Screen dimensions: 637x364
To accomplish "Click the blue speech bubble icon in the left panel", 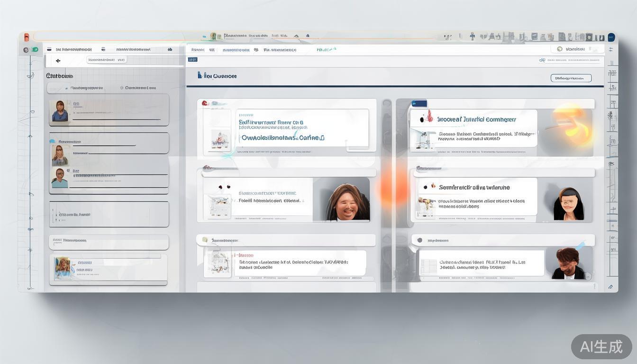I will coord(52,141).
